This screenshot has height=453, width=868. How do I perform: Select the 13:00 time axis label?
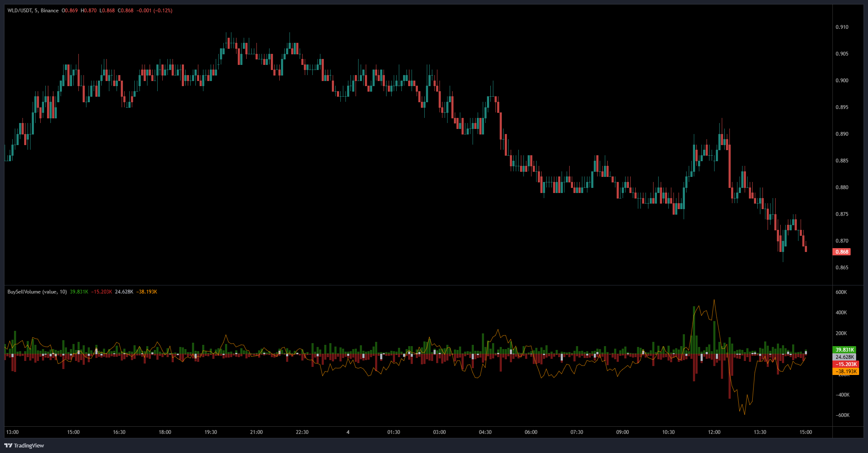point(12,432)
